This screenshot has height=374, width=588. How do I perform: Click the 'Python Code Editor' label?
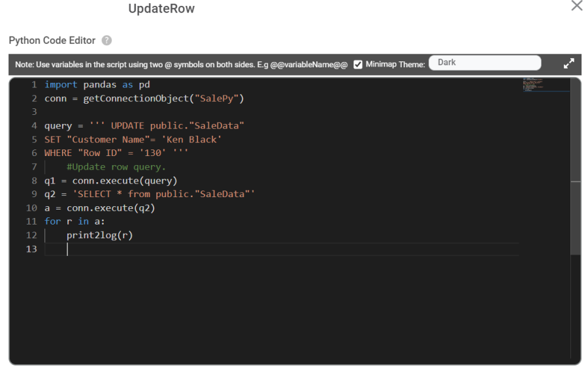(52, 40)
